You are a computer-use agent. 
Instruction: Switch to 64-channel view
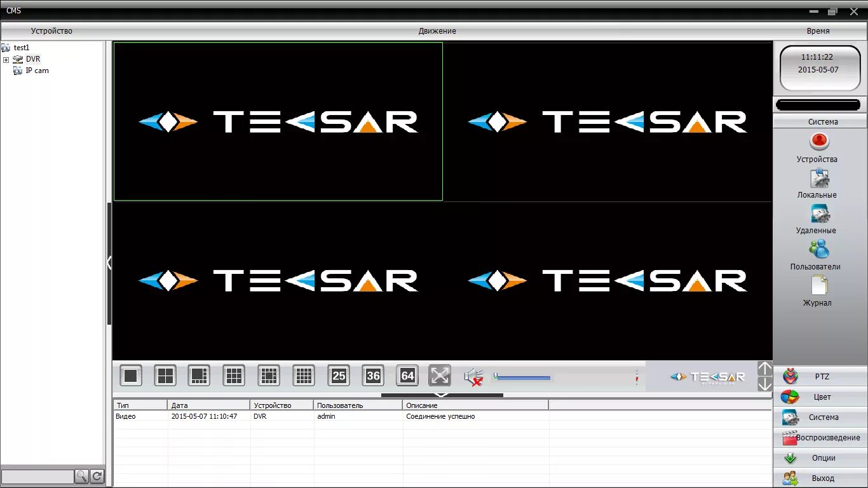(407, 376)
